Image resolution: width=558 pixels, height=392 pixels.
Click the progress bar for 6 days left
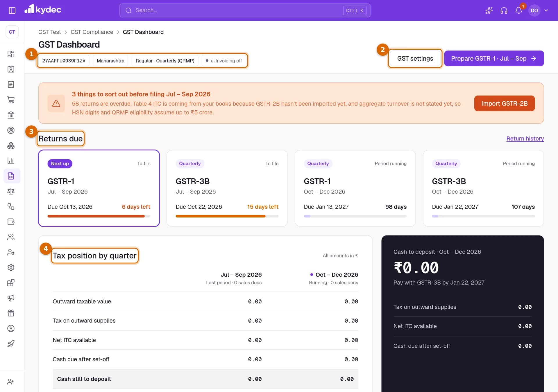click(99, 216)
